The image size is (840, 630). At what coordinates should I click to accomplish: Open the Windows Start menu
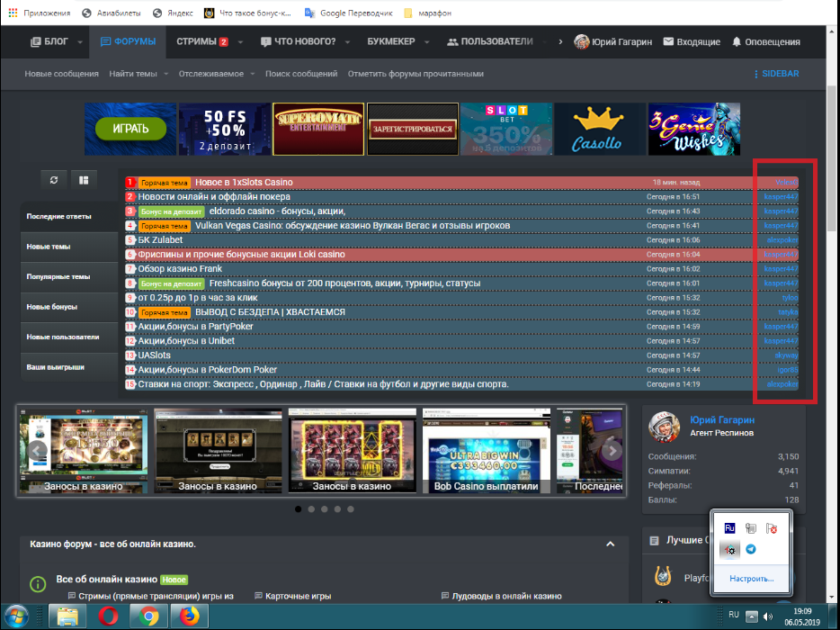pyautogui.click(x=16, y=616)
